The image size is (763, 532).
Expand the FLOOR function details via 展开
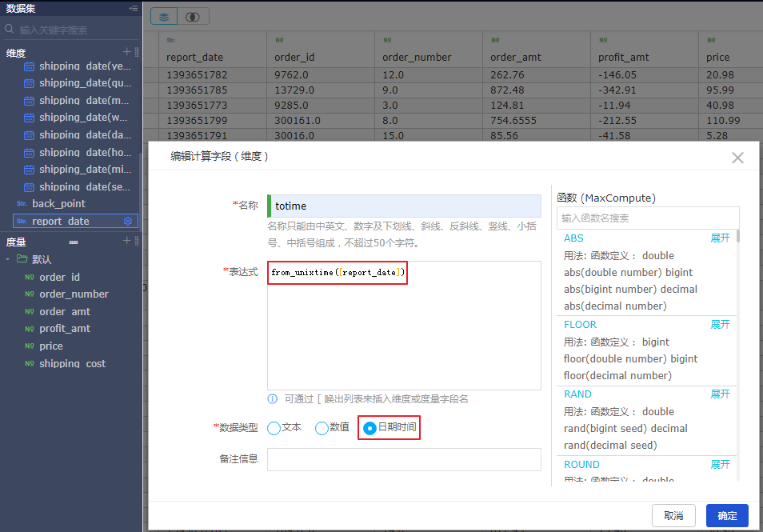click(x=720, y=324)
